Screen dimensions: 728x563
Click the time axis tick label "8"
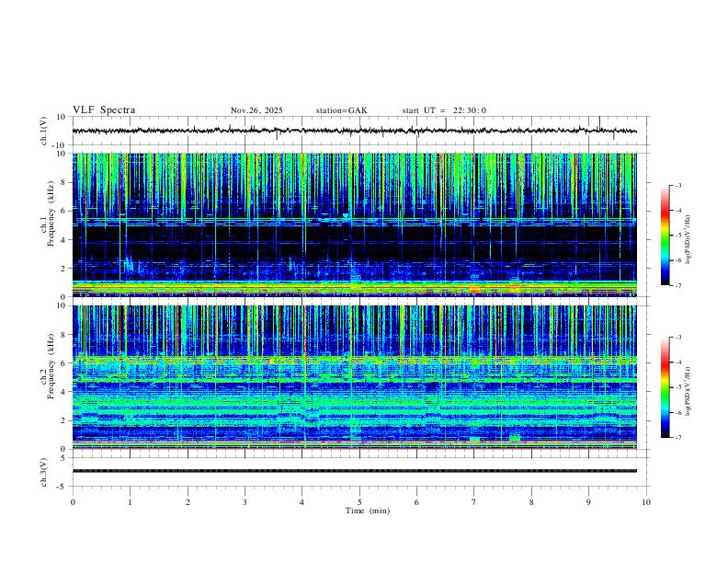click(x=531, y=502)
